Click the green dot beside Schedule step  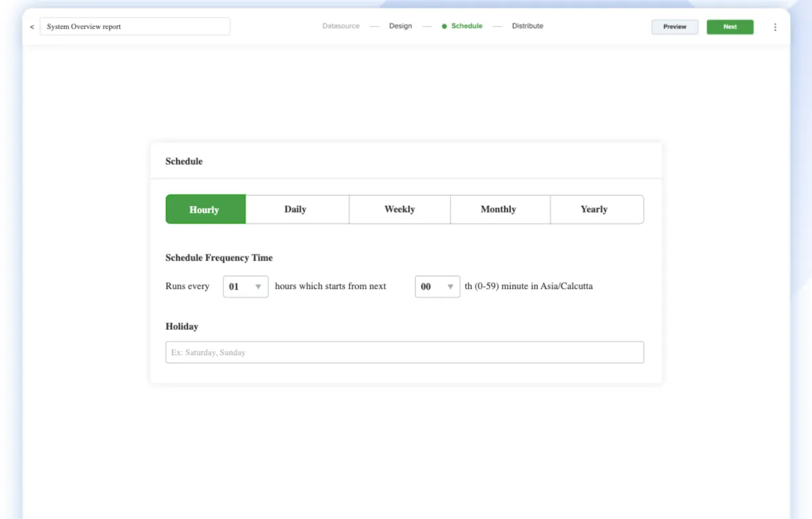[445, 26]
